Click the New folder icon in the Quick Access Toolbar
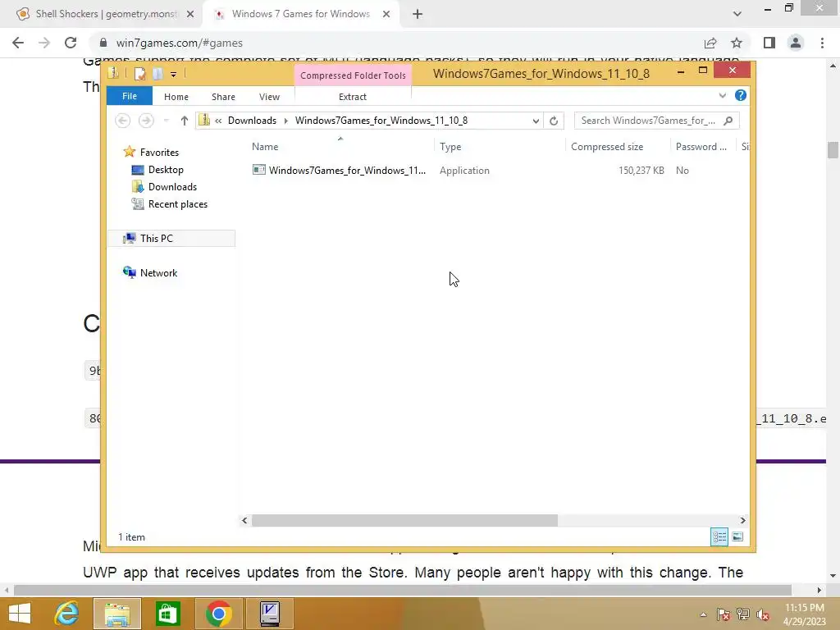The image size is (840, 630). point(157,74)
